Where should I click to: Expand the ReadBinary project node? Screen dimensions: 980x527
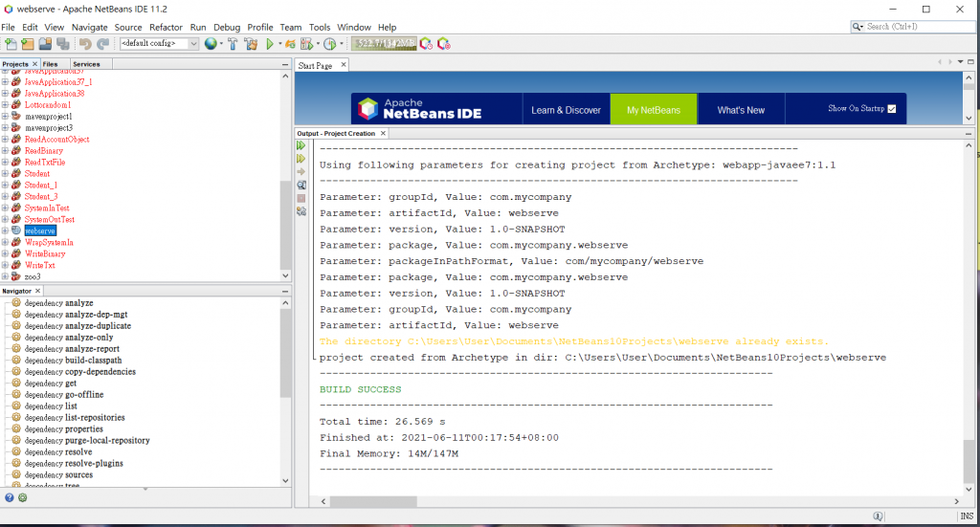(x=5, y=150)
